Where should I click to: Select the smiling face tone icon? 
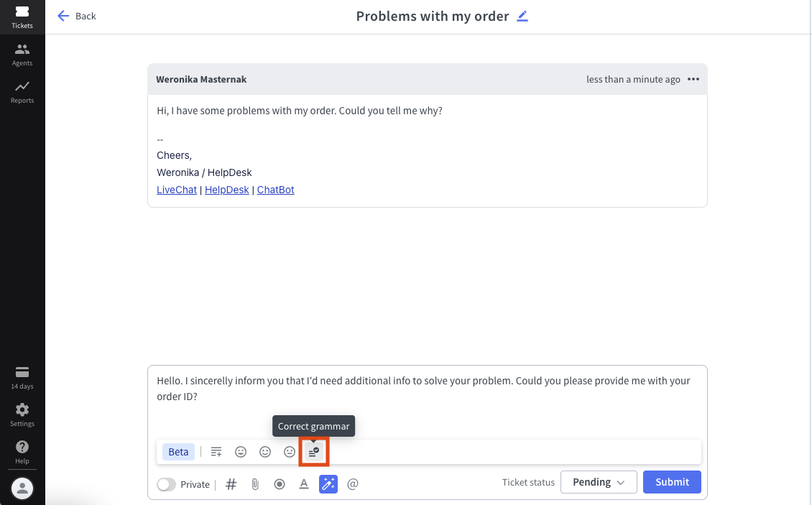click(x=265, y=452)
